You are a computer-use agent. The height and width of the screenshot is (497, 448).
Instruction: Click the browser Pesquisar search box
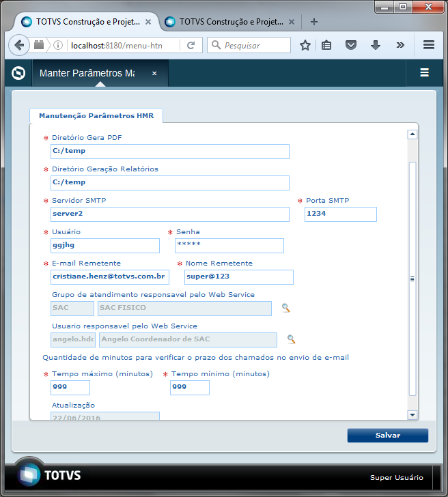pos(249,45)
